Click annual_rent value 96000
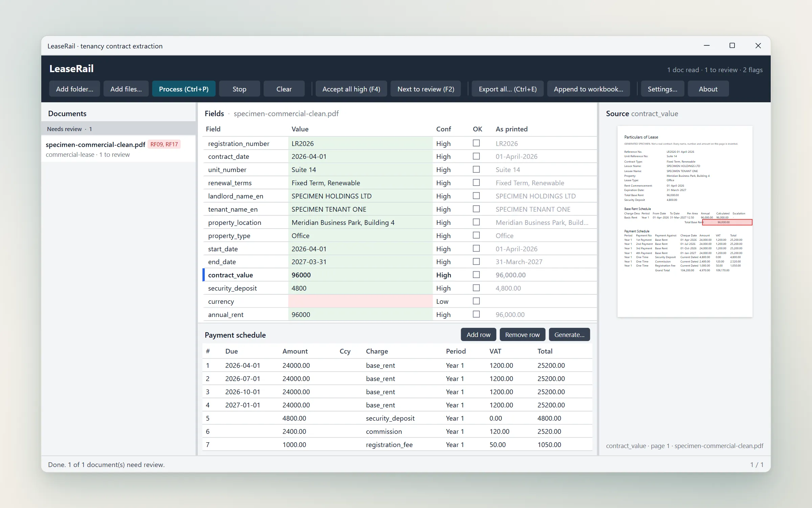The width and height of the screenshot is (812, 508). pos(360,314)
